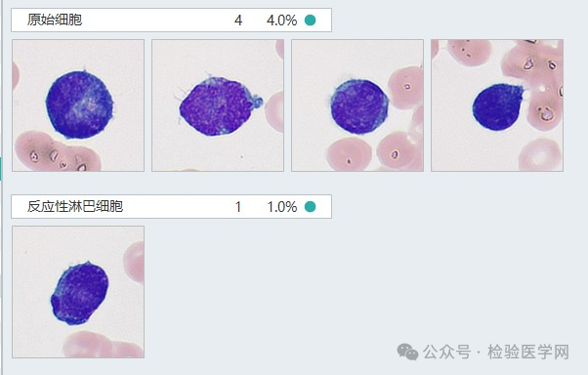The image size is (588, 375).
Task: Select the 反应性淋巴细胞 category label
Action: [75, 206]
